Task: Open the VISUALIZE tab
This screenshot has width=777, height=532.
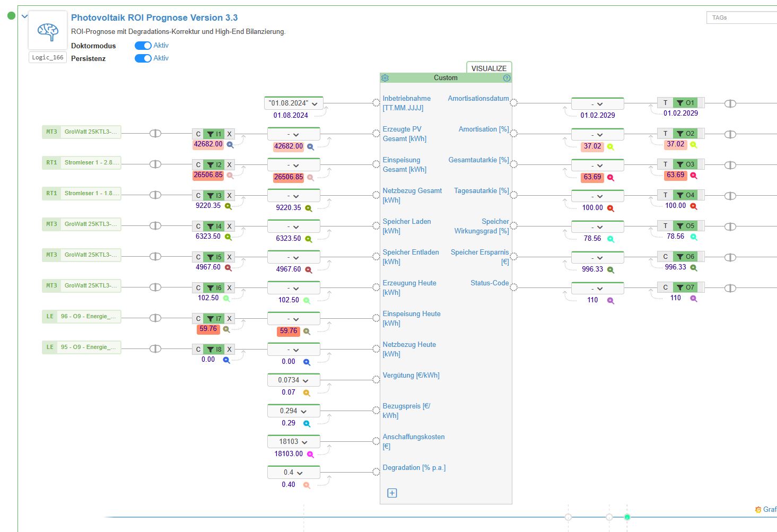Action: [x=488, y=68]
